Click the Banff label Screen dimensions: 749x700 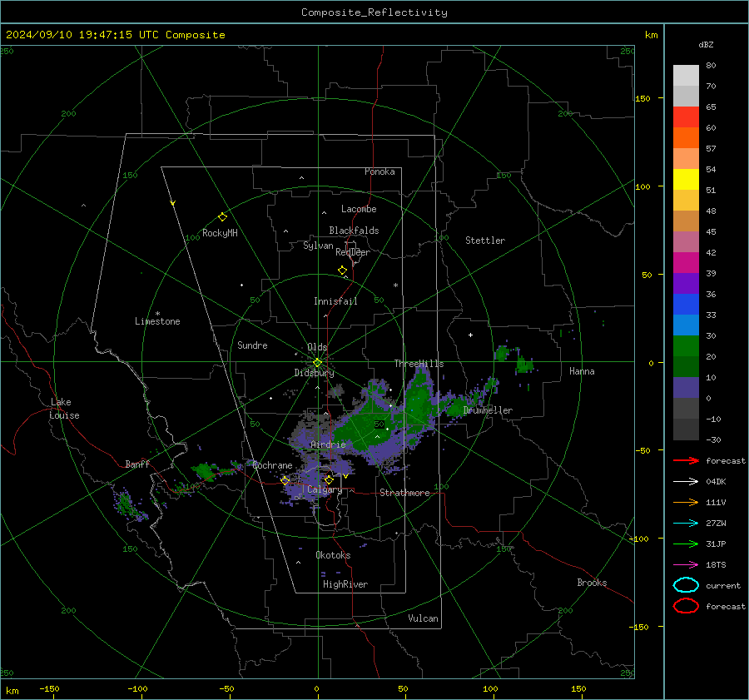click(137, 464)
